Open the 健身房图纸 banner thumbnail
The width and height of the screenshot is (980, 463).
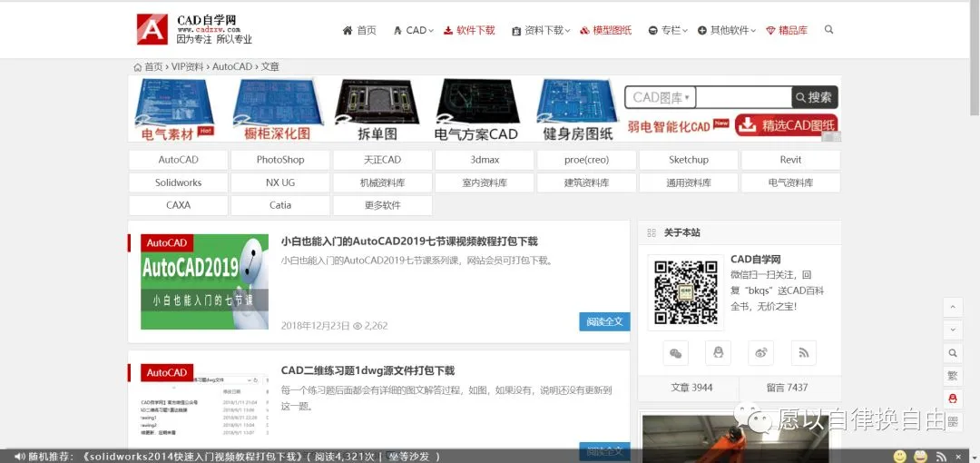click(575, 110)
